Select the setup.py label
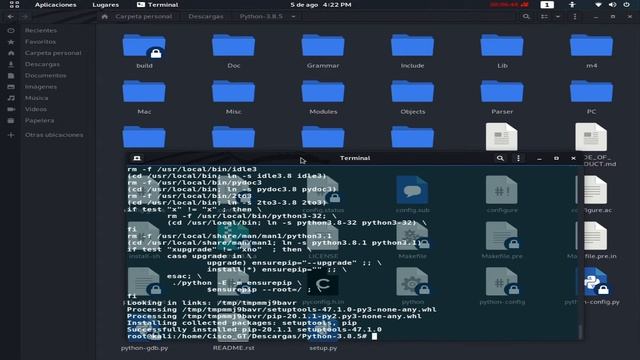The image size is (640, 360). [x=323, y=348]
